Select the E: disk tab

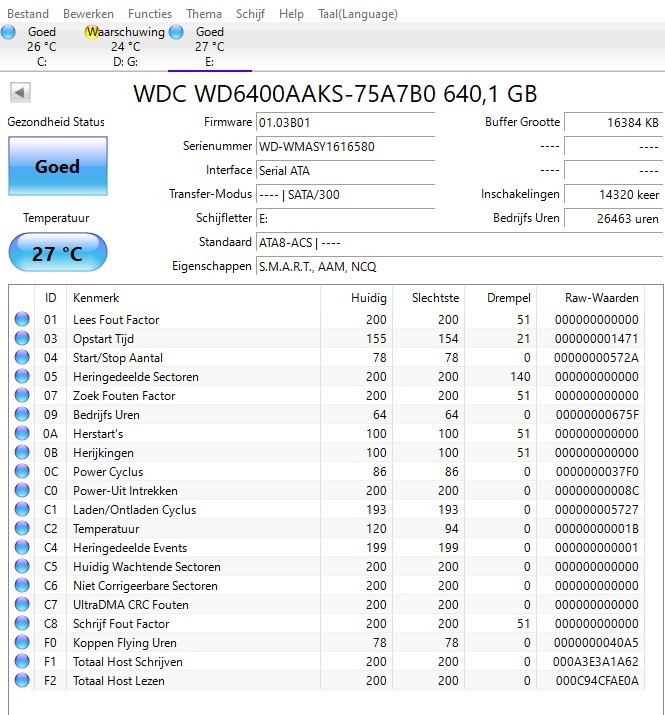tap(210, 47)
